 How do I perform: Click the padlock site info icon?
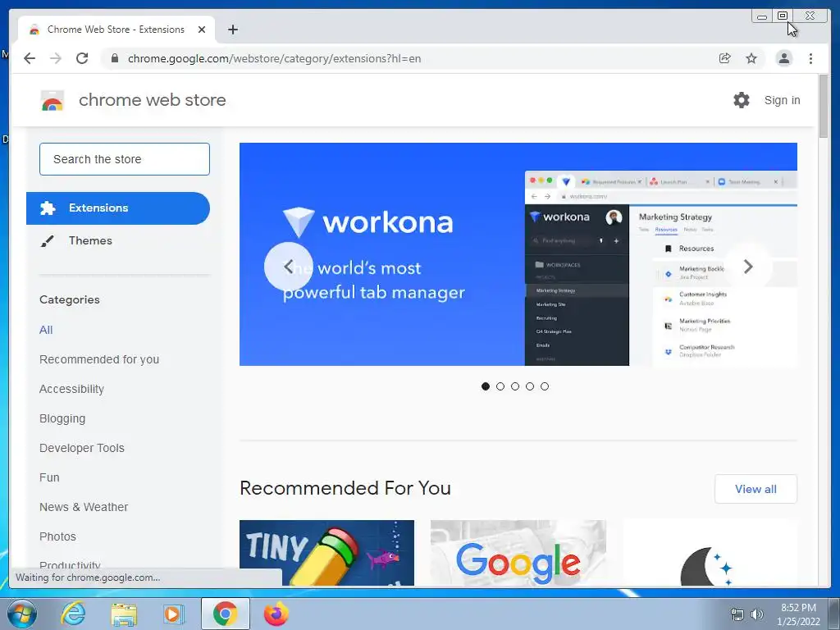115,58
